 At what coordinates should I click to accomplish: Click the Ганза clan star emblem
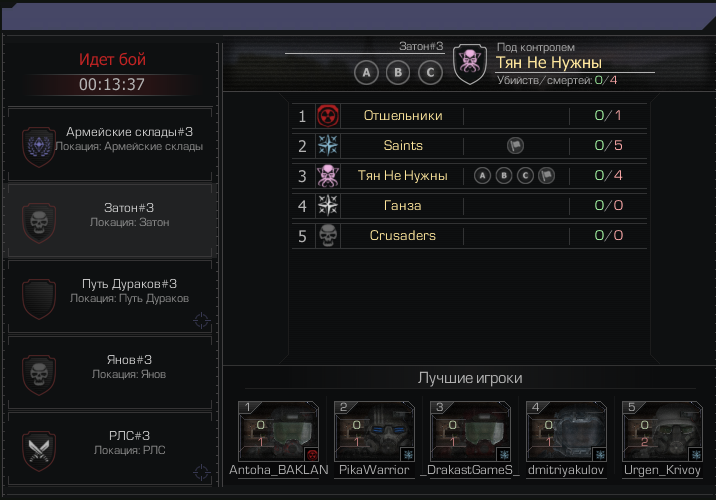click(x=328, y=205)
